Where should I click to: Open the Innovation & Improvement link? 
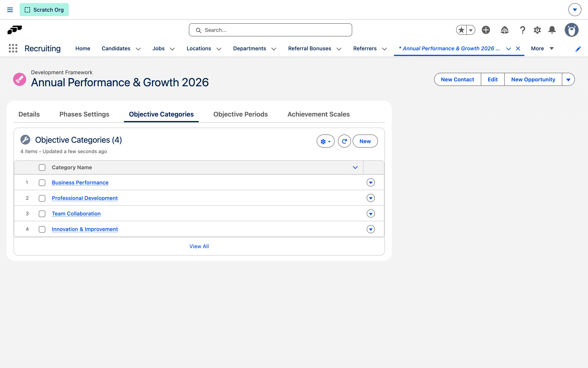85,229
